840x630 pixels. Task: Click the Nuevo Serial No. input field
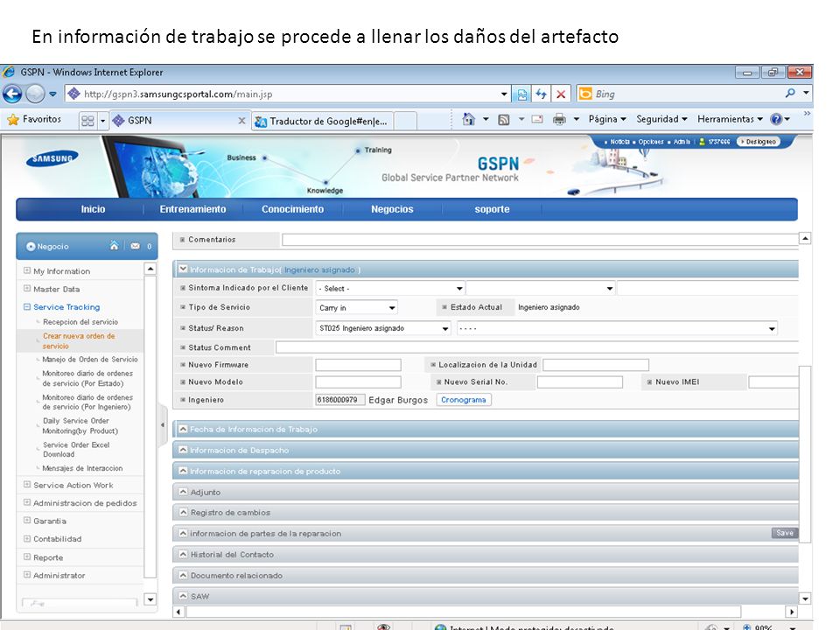tap(579, 382)
